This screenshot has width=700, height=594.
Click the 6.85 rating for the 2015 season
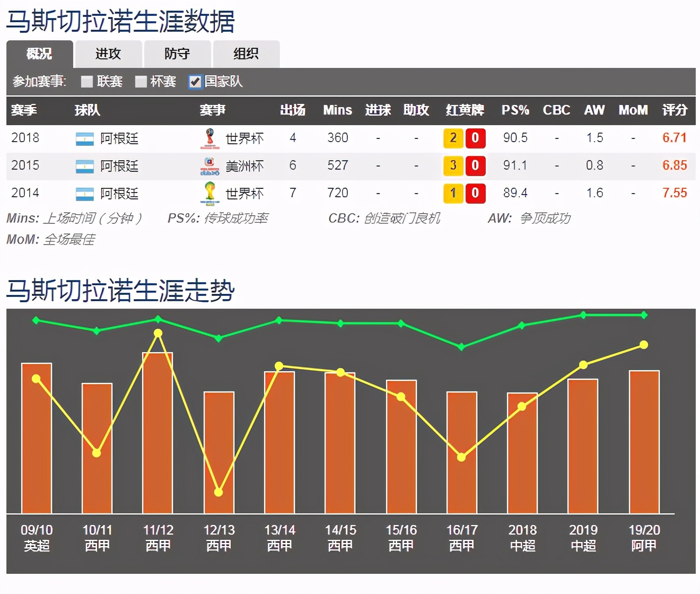675,165
